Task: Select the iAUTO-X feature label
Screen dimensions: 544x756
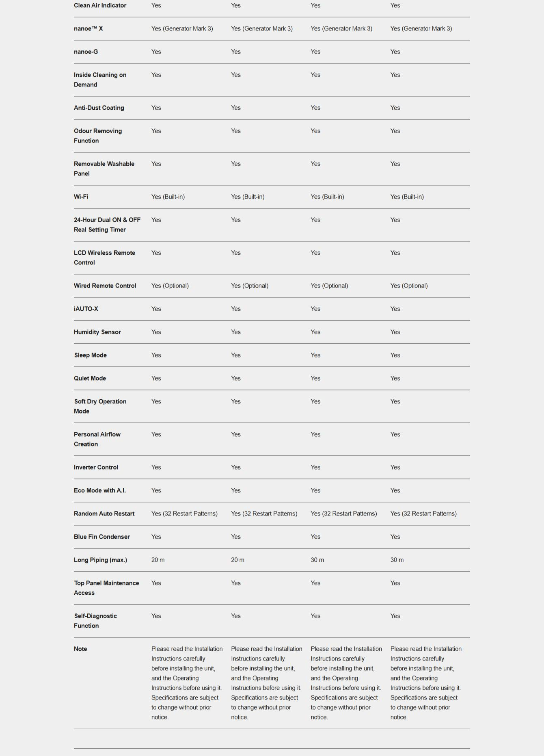Action: (x=86, y=309)
